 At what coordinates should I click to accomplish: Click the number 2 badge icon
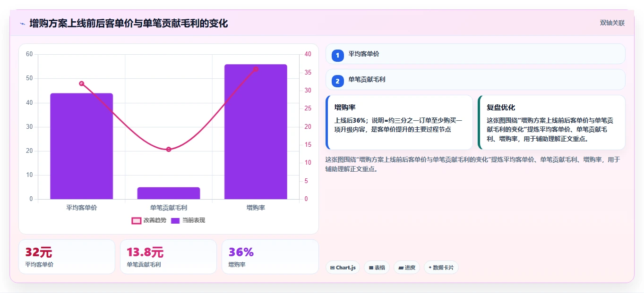pos(337,81)
